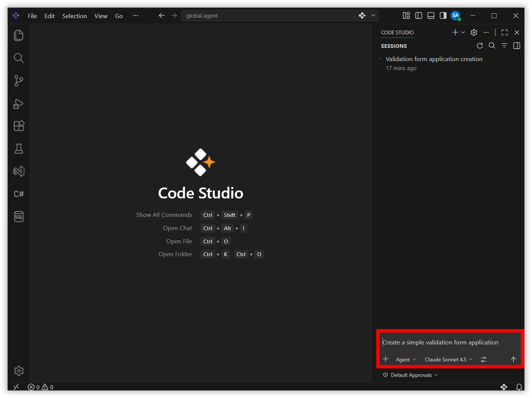Screen dimensions: 532x398
Task: Open the notifications bell
Action: [x=519, y=387]
